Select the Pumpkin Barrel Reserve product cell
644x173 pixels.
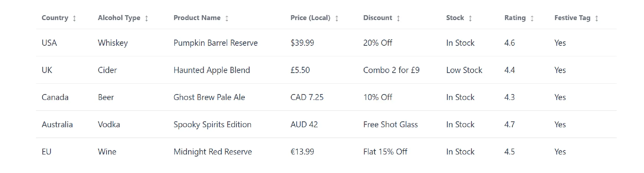click(x=215, y=43)
